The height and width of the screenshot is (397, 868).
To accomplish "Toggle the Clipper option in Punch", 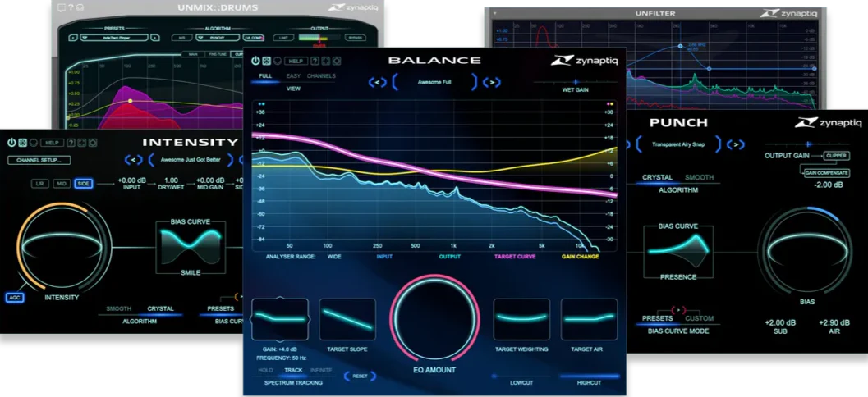I will click(x=836, y=156).
